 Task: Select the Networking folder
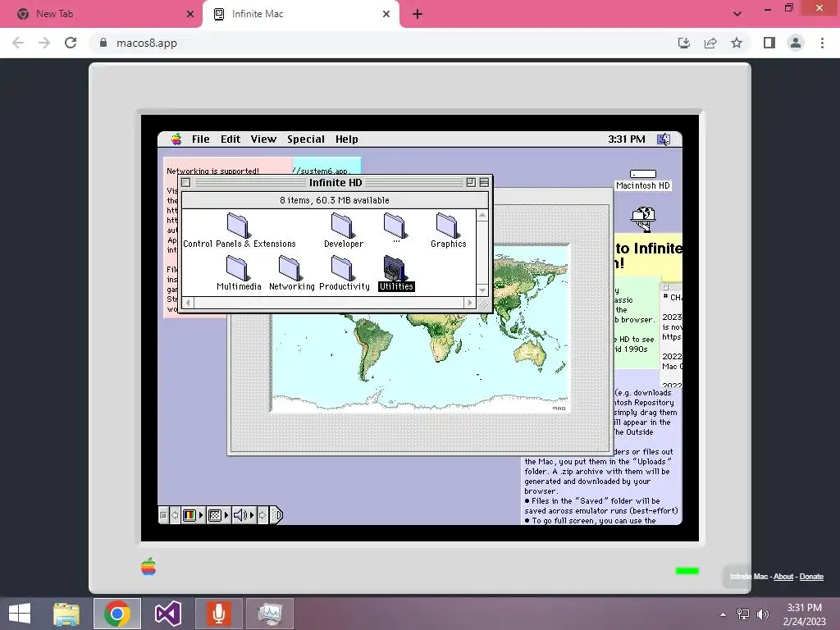290,268
